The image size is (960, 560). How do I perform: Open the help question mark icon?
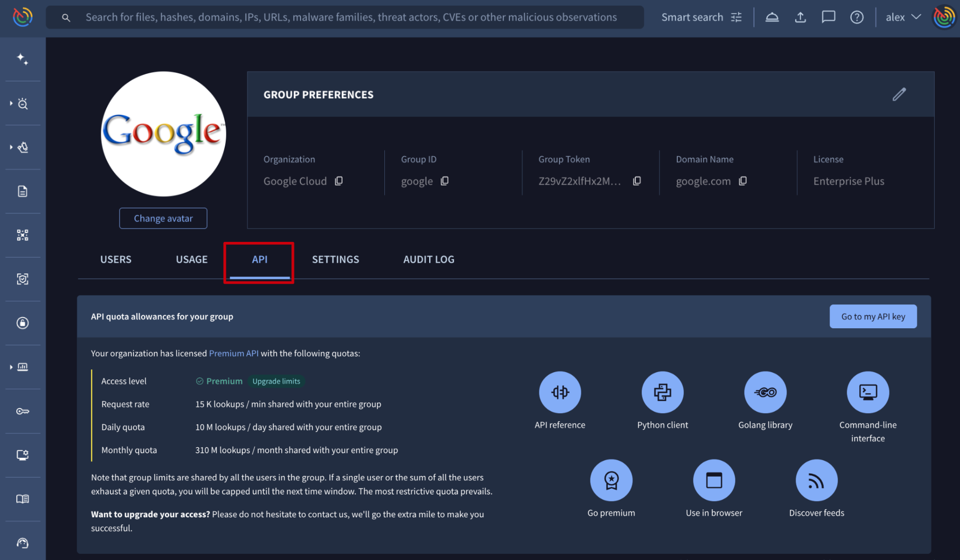click(857, 17)
